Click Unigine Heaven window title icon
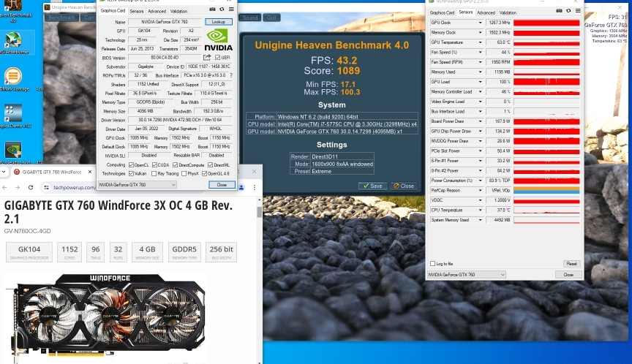The image size is (632, 364). point(47,7)
